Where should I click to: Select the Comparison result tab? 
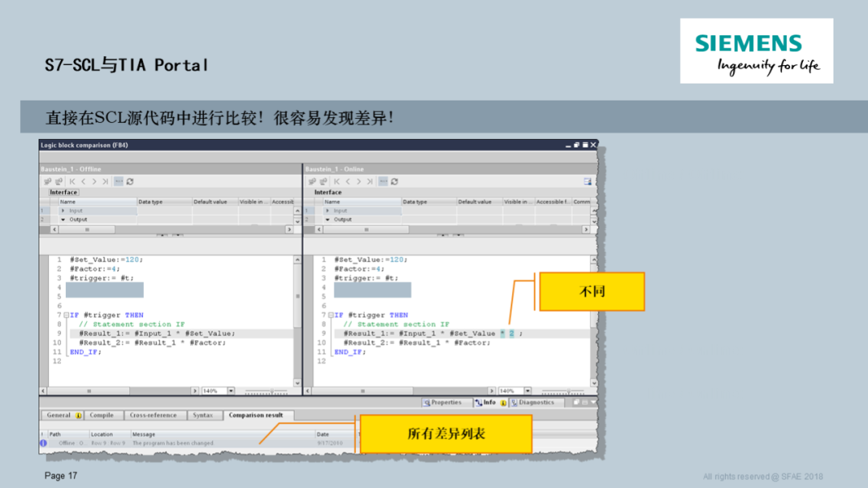tap(258, 416)
